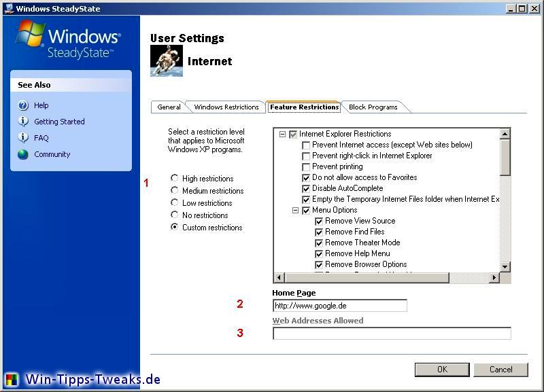Click the astronaut user picture
Image resolution: width=544 pixels, height=392 pixels.
click(167, 60)
